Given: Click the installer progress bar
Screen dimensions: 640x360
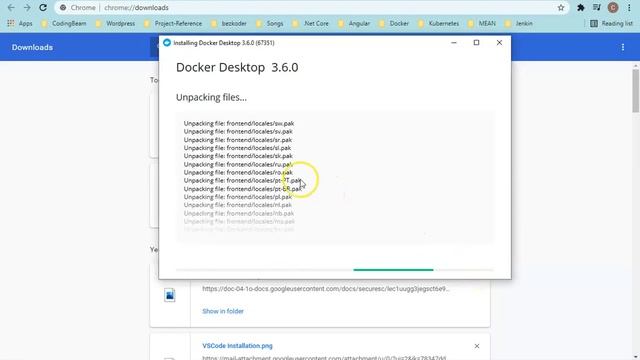Looking at the screenshot, I should click(x=335, y=270).
